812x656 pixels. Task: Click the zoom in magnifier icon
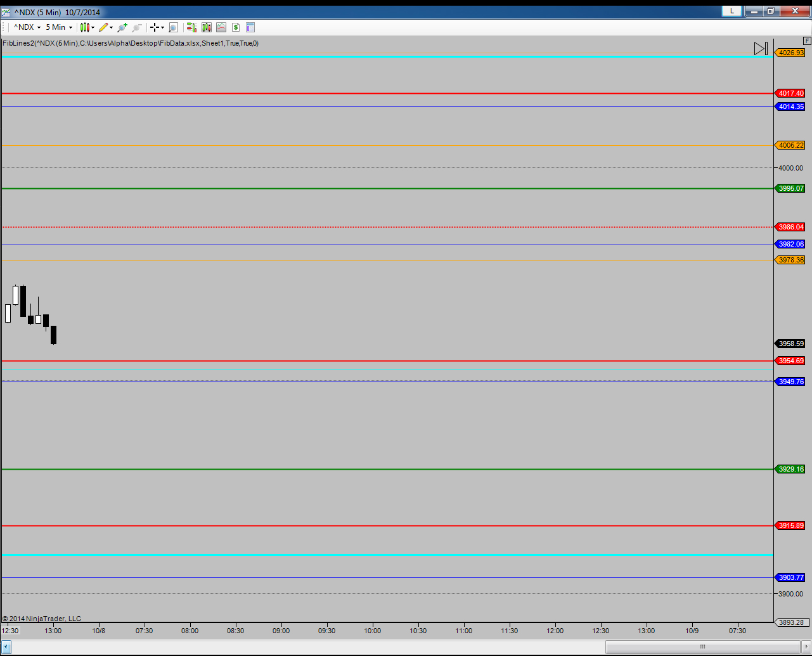122,27
